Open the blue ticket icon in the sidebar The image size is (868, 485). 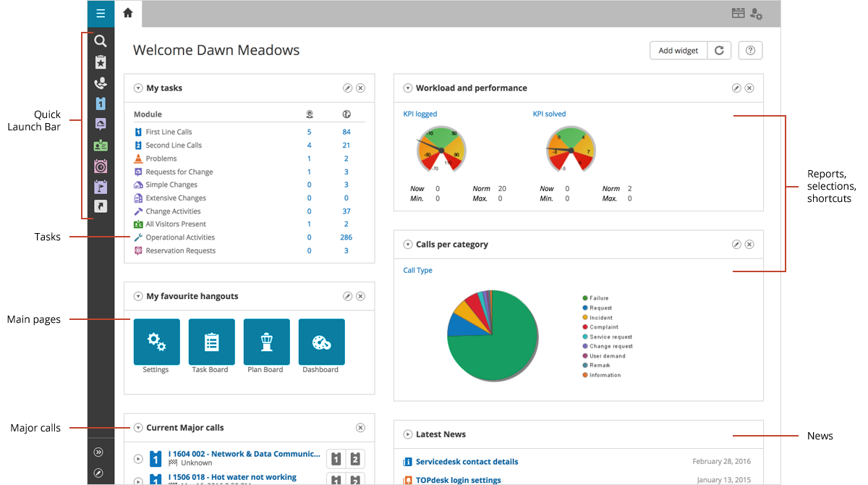[x=101, y=104]
